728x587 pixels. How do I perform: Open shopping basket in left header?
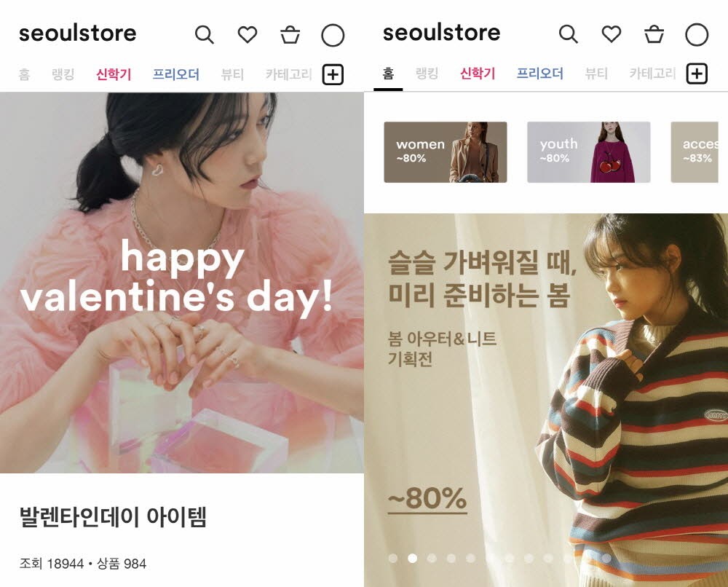click(290, 35)
